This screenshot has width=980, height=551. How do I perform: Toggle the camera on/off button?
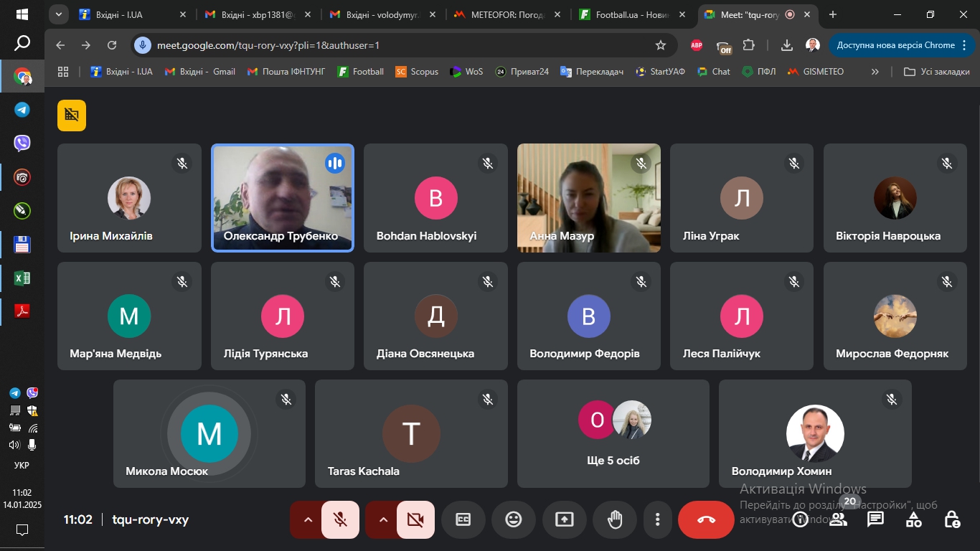(x=415, y=519)
